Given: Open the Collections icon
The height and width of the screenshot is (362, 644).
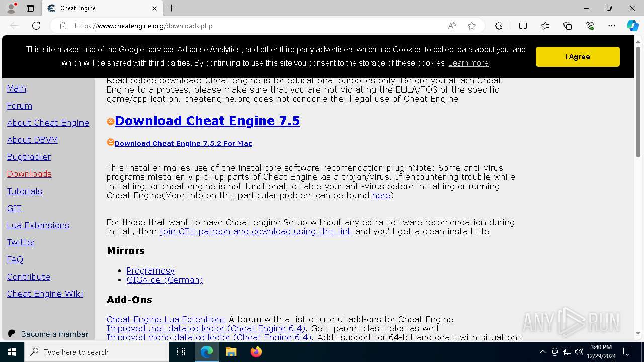Looking at the screenshot, I should (568, 26).
